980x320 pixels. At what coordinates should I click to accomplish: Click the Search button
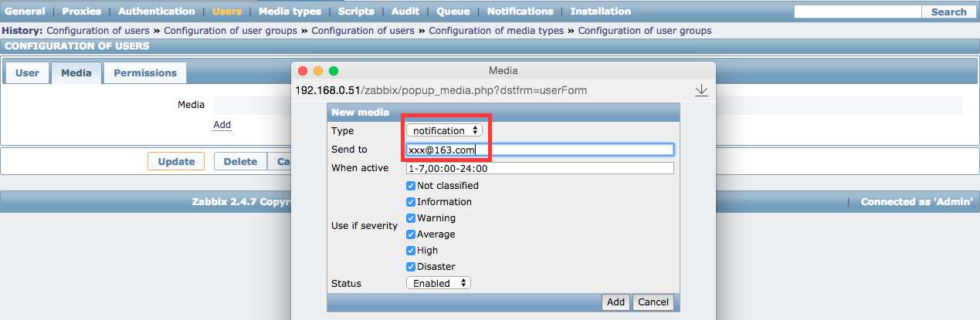(x=948, y=12)
